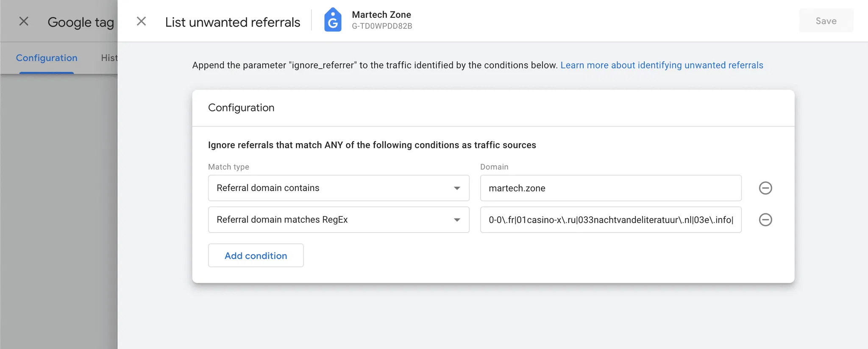
Task: Click the Add condition button
Action: 256,255
